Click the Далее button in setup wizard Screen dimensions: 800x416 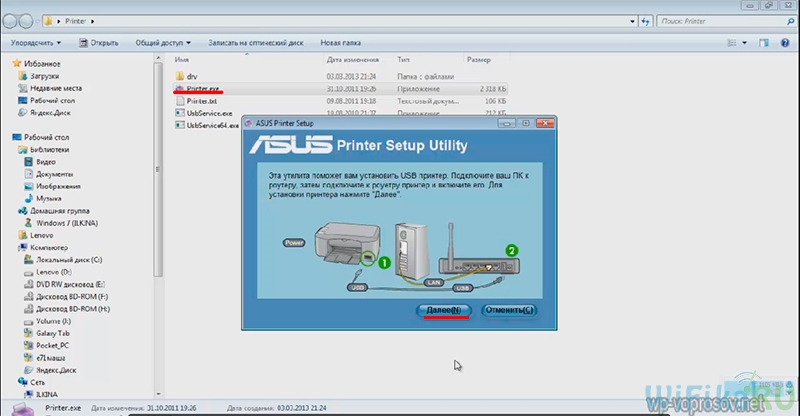coord(443,311)
